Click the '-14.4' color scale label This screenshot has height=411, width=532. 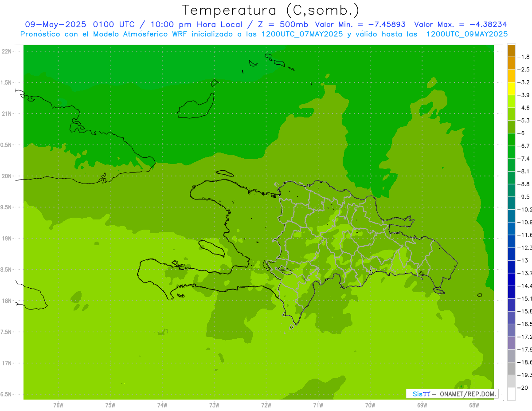524,286
